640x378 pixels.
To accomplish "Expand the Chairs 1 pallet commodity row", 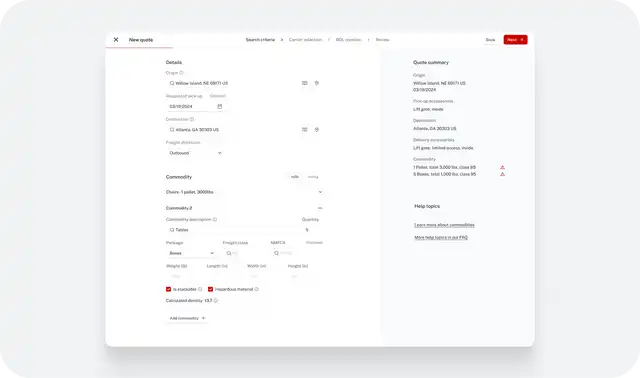I will coord(244,192).
